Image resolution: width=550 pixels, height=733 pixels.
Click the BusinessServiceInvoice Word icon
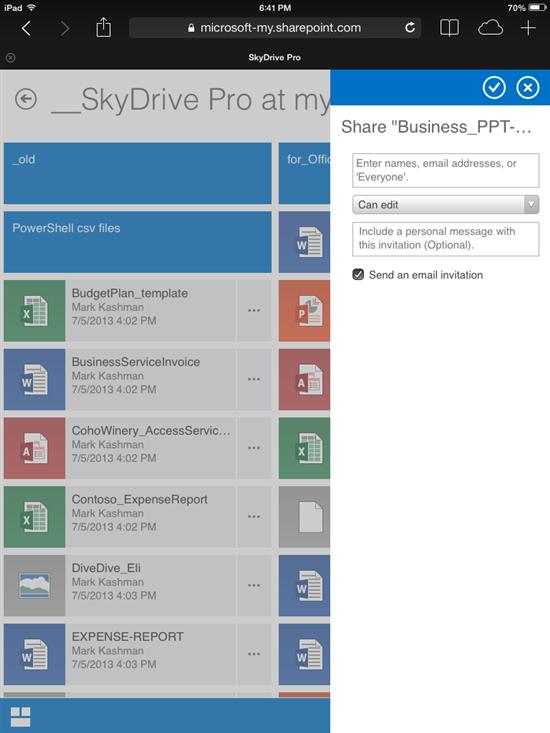[35, 380]
